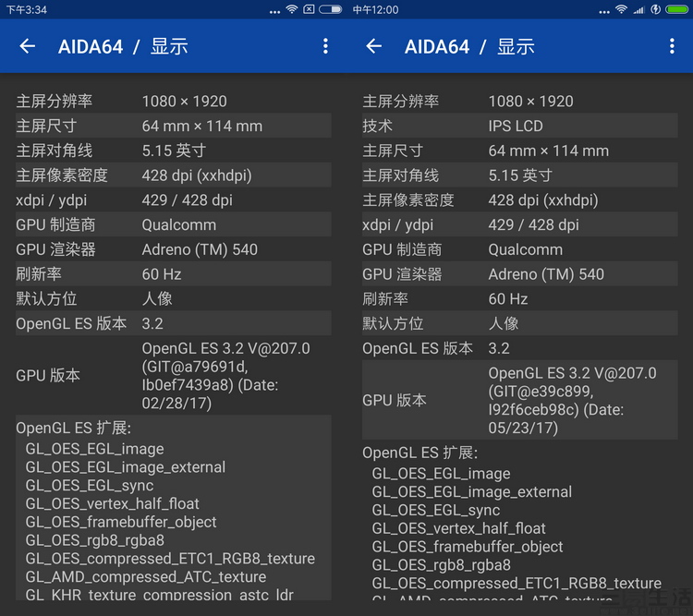Tap GL_OES_rgb8_rgba8 in the right screen
The width and height of the screenshot is (693, 616).
[x=442, y=564]
